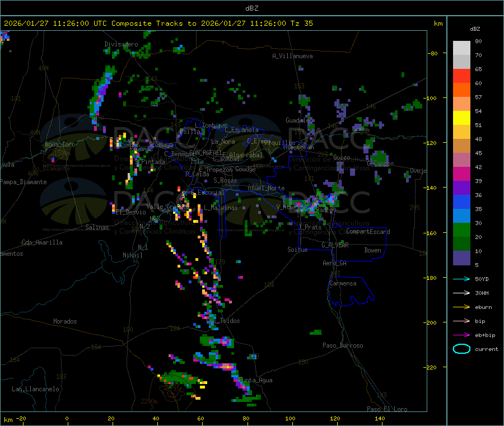504x426 pixels.
Task: Click the 'dBZ' label above the color scale
Action: tap(475, 29)
